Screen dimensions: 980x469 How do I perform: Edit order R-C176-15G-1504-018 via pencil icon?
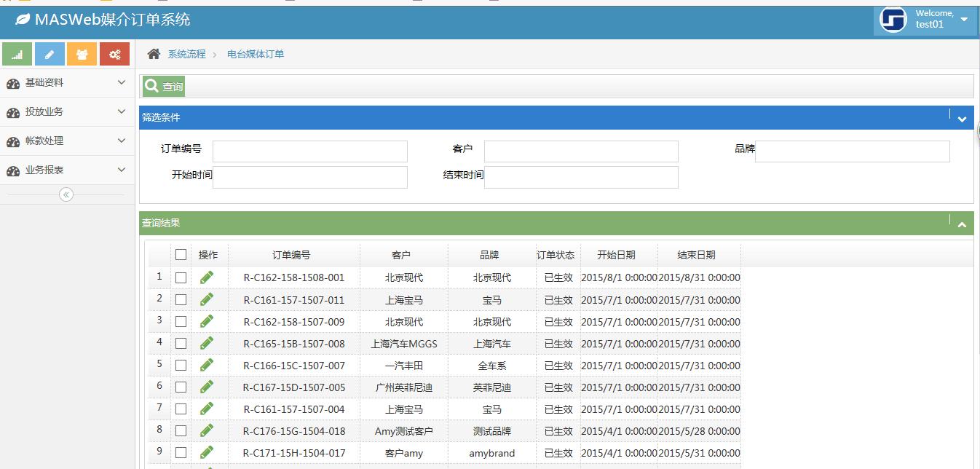pyautogui.click(x=207, y=430)
